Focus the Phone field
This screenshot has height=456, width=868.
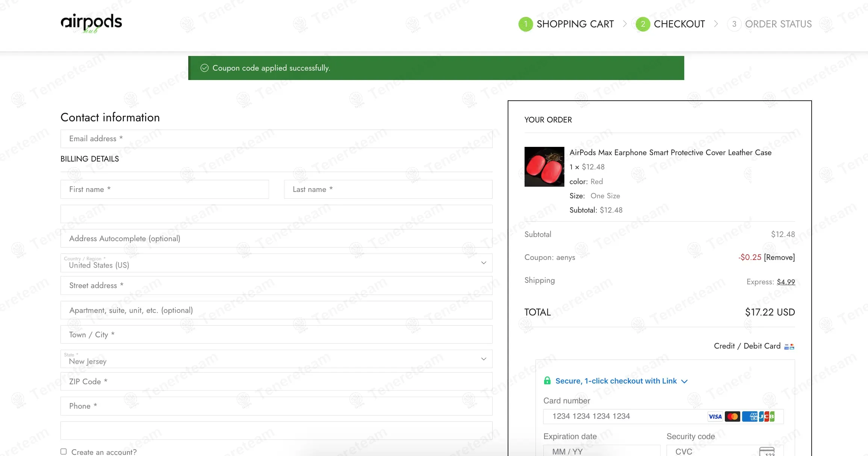(277, 406)
